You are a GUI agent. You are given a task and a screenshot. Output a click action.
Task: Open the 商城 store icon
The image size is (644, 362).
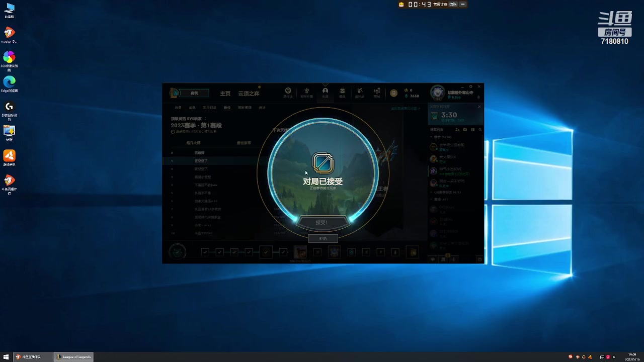377,93
